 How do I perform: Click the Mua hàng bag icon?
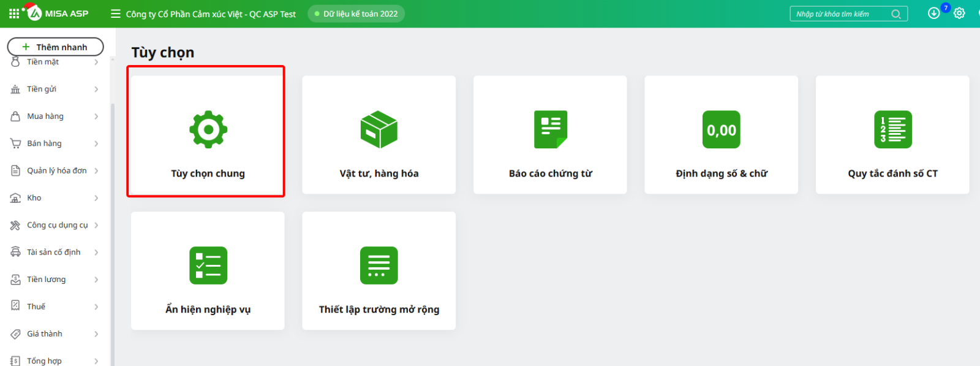coord(15,116)
